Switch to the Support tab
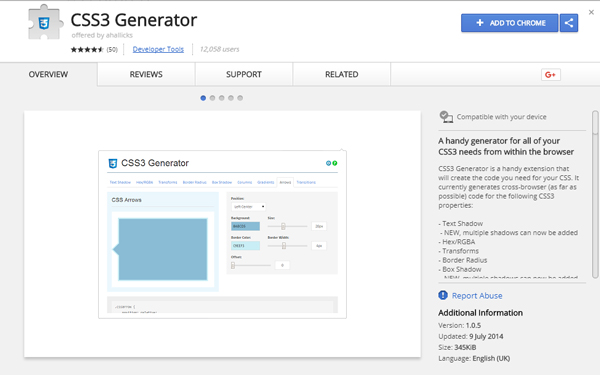The height and width of the screenshot is (375, 600). 244,74
